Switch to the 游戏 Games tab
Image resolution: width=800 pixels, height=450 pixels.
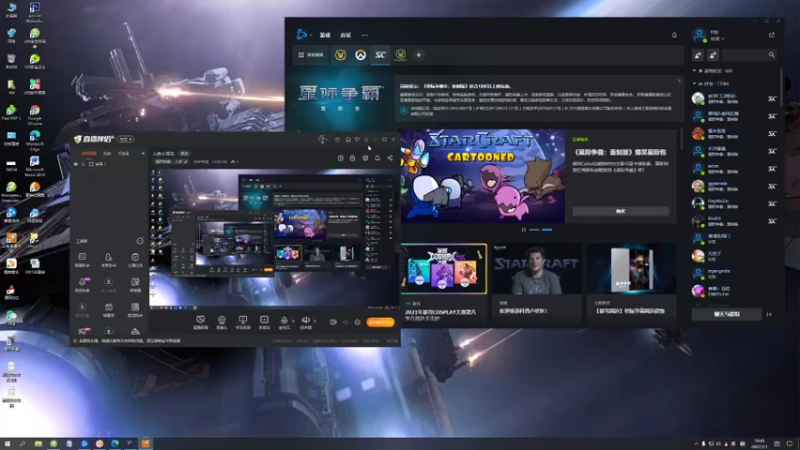[x=325, y=35]
